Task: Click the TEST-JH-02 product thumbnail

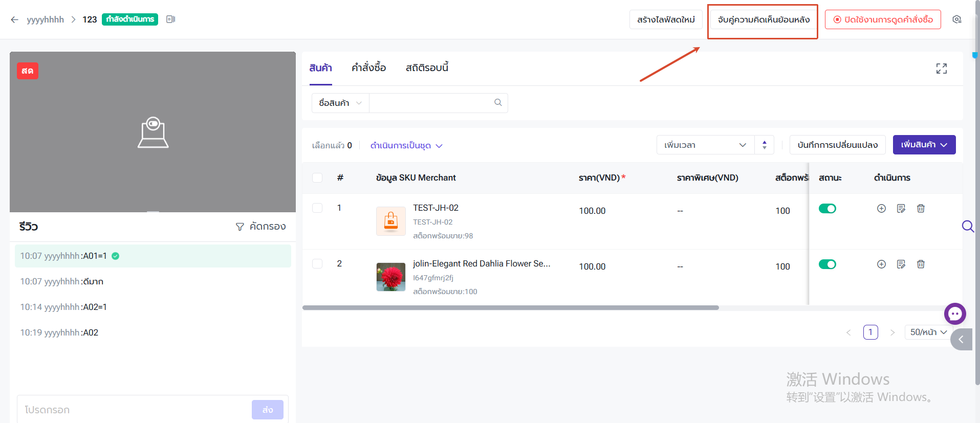Action: pos(391,221)
